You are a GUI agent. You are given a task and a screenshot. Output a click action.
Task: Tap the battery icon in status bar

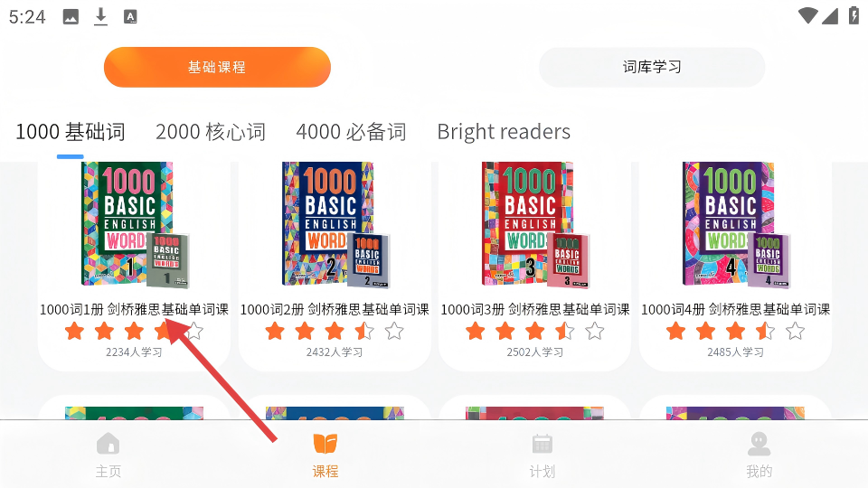click(x=854, y=15)
